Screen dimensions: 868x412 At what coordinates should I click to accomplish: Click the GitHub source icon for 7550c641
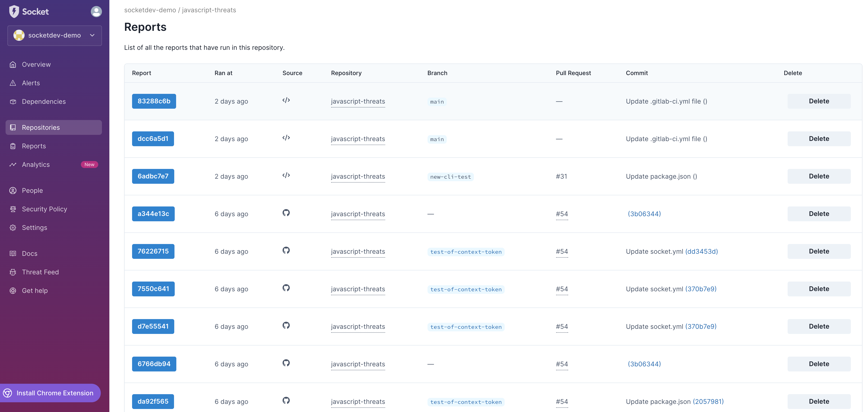tap(286, 288)
